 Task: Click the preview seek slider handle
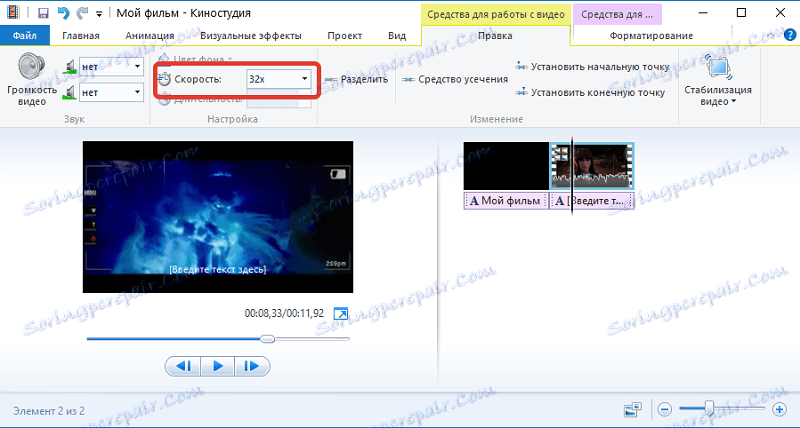pyautogui.click(x=267, y=339)
